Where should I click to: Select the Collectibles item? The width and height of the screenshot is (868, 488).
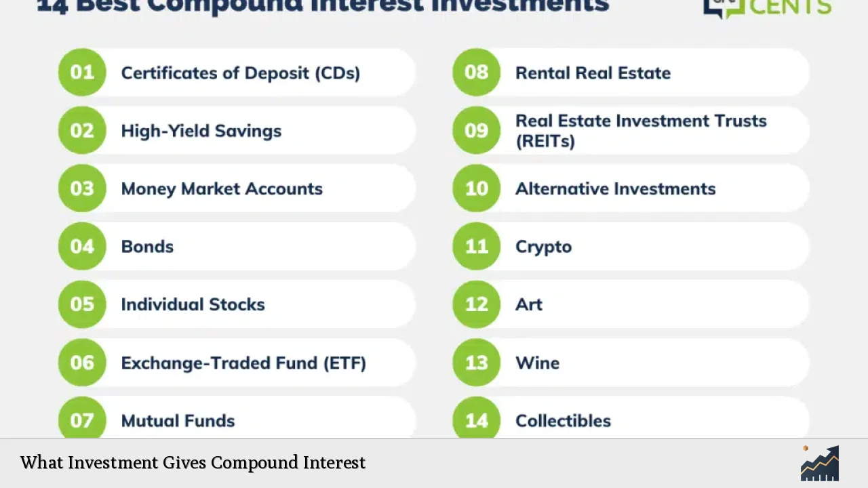coord(563,421)
